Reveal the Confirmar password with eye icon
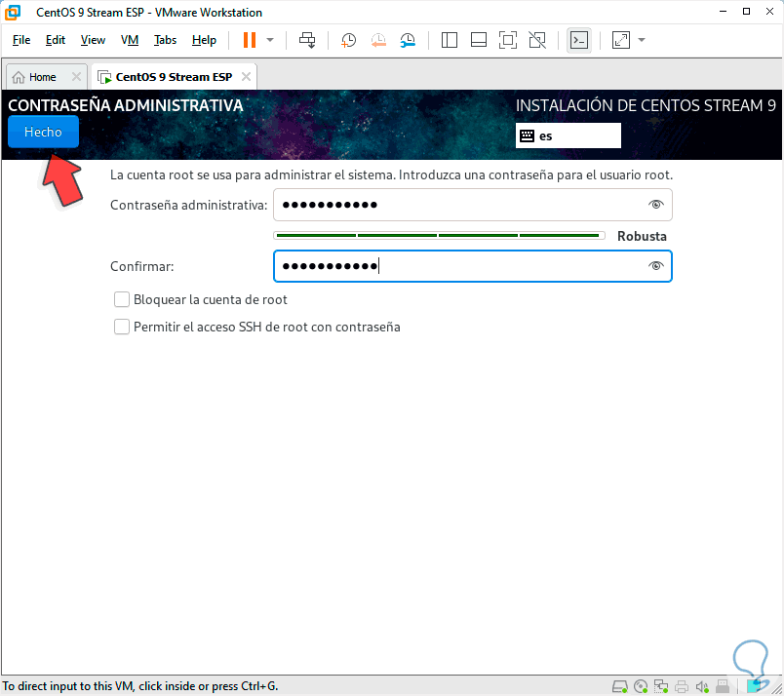Screen dimensions: 784x696 (655, 266)
